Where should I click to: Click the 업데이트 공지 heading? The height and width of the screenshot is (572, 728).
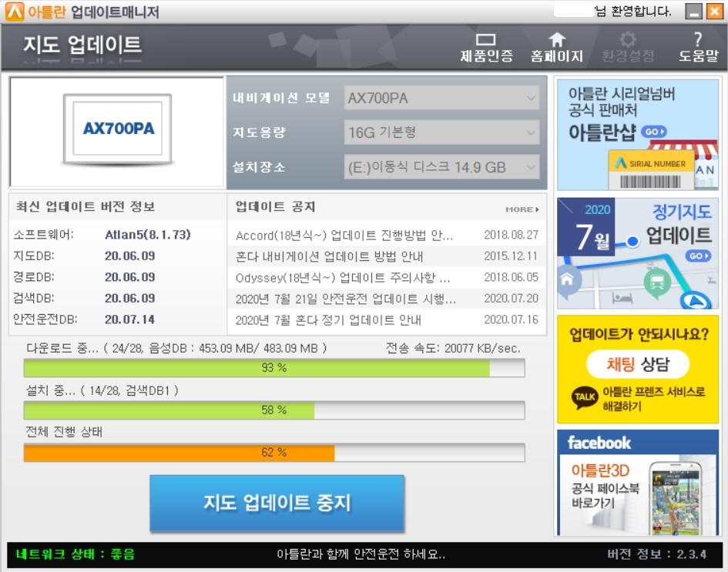tap(275, 206)
